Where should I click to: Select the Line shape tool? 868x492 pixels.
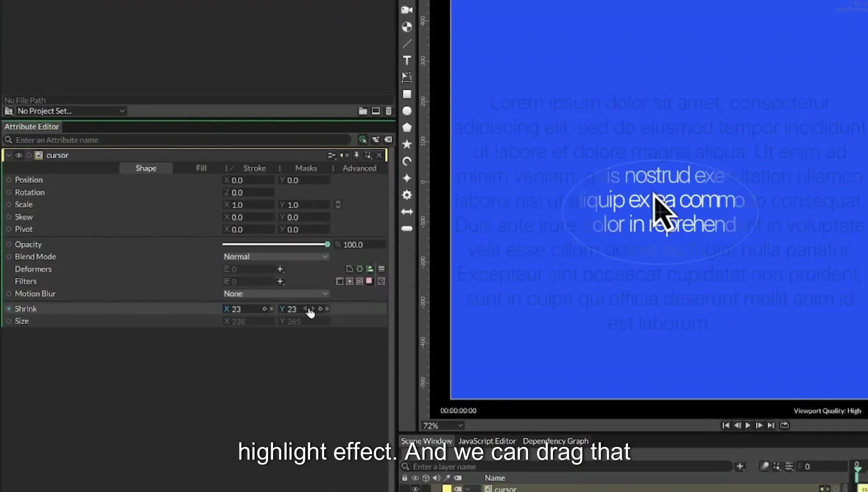click(407, 43)
